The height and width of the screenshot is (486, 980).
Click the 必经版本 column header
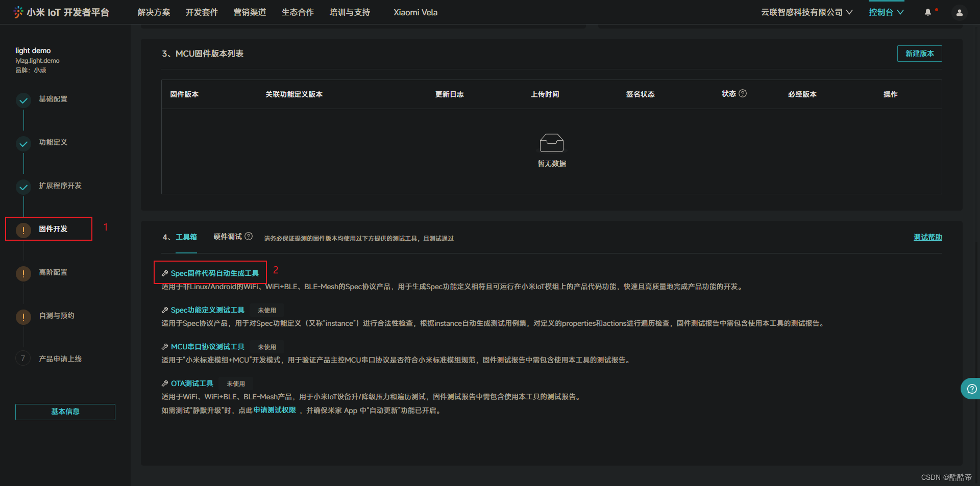802,94
